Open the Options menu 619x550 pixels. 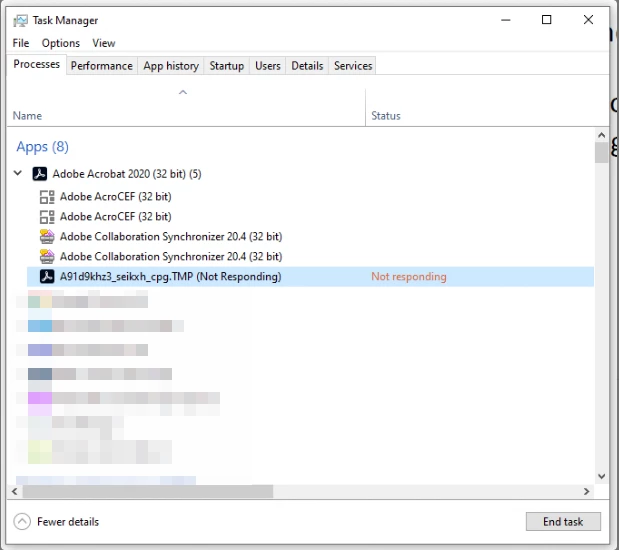point(61,43)
